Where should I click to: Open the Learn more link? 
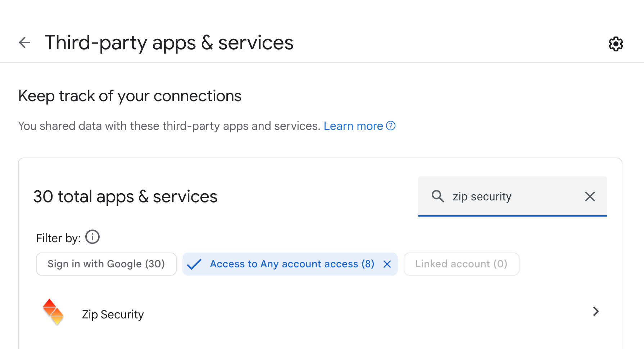click(353, 126)
